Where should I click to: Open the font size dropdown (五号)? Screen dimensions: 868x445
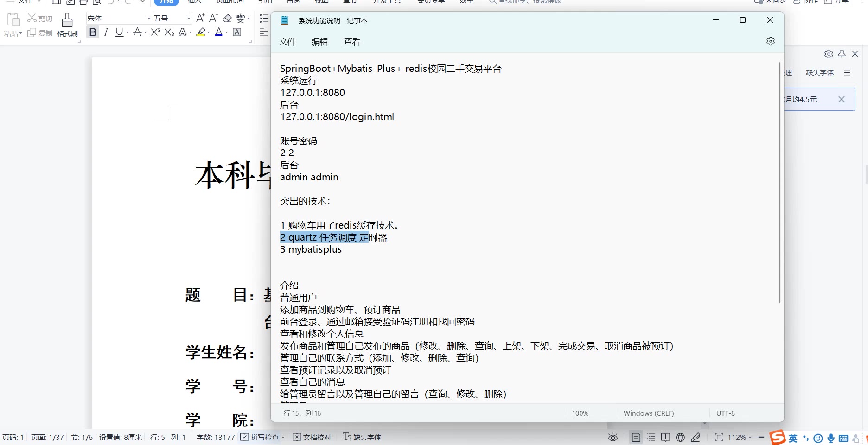point(189,18)
